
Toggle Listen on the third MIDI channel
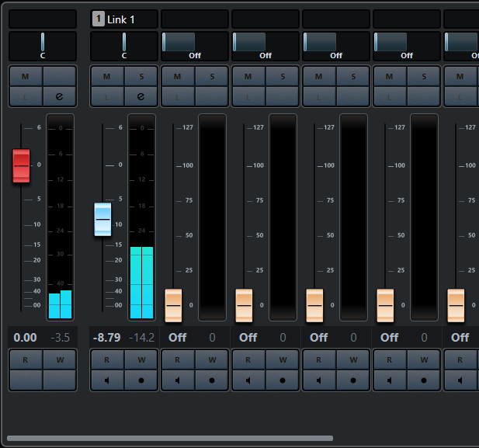318,96
